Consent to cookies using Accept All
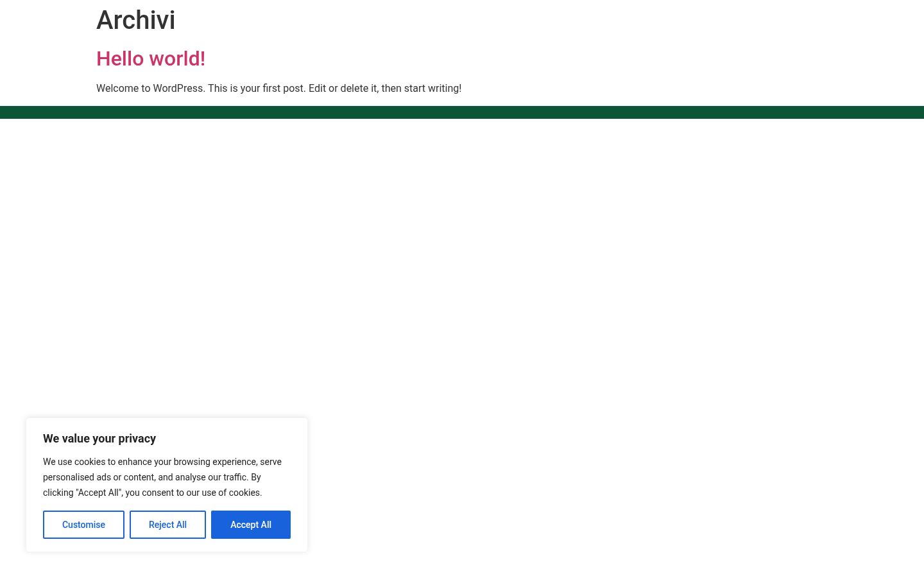Viewport: 924px width, 578px height. tap(251, 525)
